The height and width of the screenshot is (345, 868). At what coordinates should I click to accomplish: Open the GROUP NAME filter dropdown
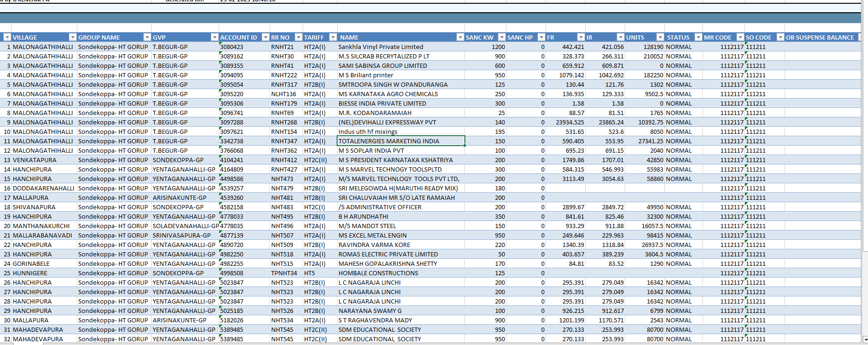point(147,37)
